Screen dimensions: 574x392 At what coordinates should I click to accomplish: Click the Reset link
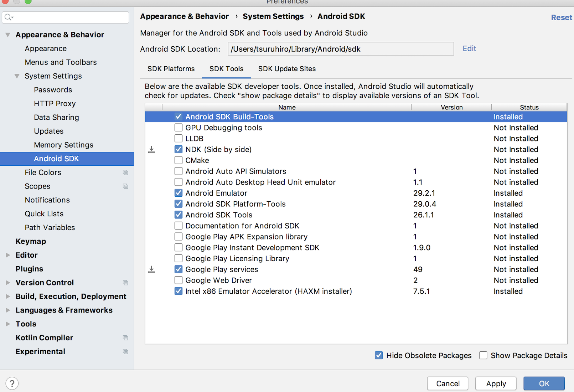561,17
